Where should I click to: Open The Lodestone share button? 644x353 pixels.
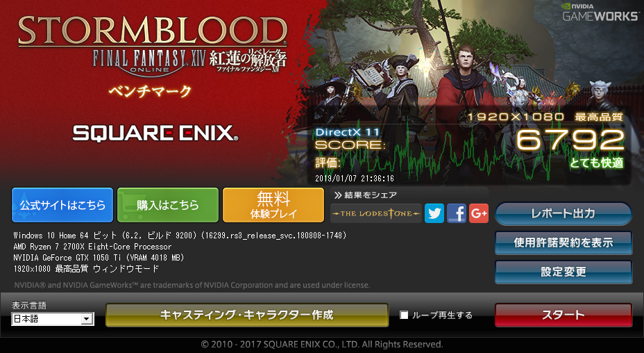coord(376,213)
